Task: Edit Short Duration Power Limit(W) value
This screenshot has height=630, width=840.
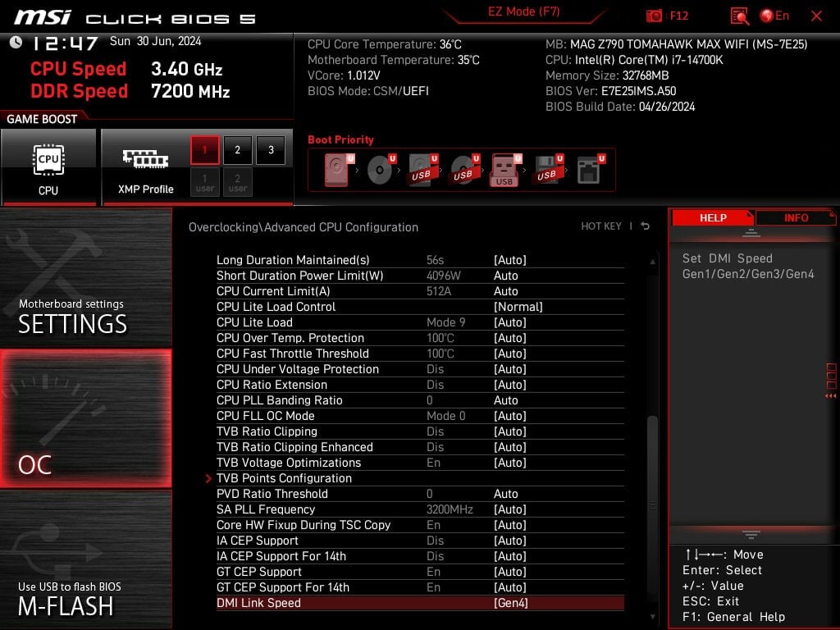Action: [505, 276]
